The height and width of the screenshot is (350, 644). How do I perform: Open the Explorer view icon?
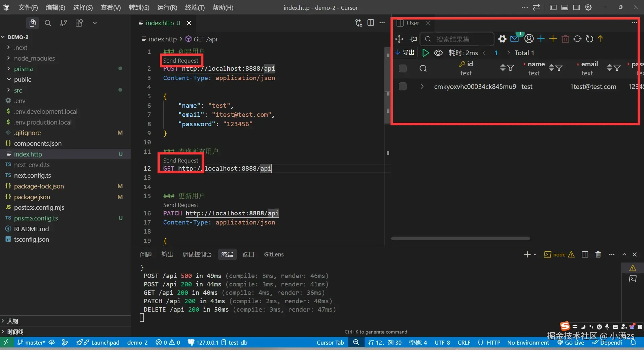click(32, 23)
